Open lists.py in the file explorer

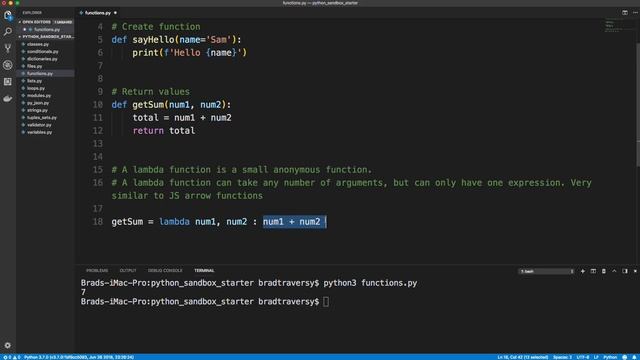(35, 81)
